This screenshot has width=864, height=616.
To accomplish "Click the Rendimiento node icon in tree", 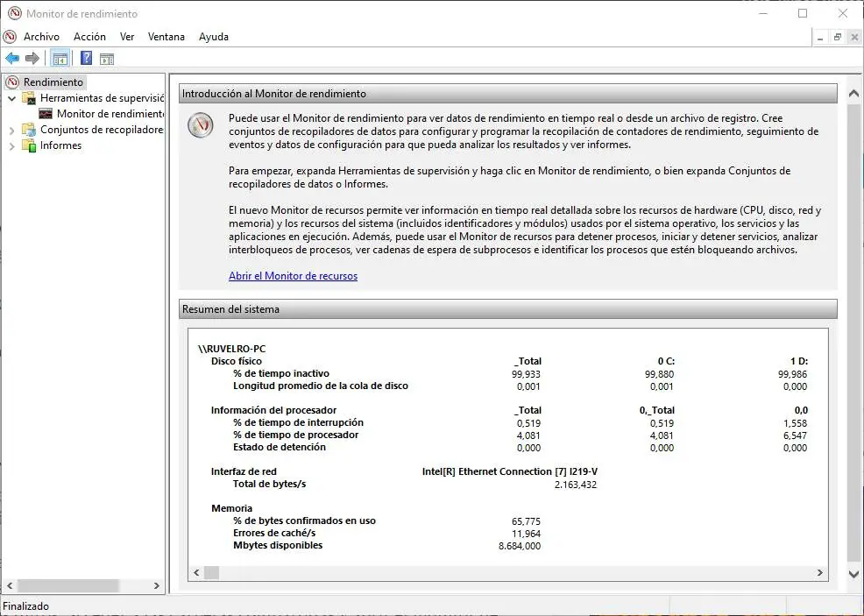I will point(12,82).
